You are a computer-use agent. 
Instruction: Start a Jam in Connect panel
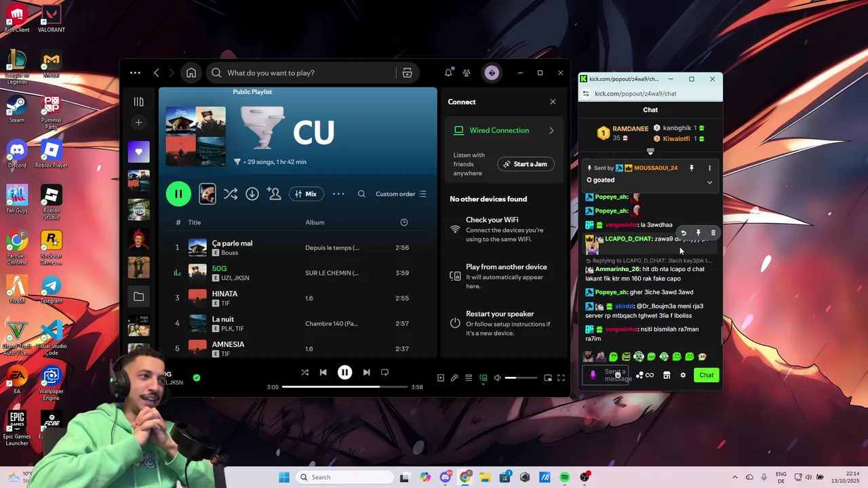click(526, 164)
